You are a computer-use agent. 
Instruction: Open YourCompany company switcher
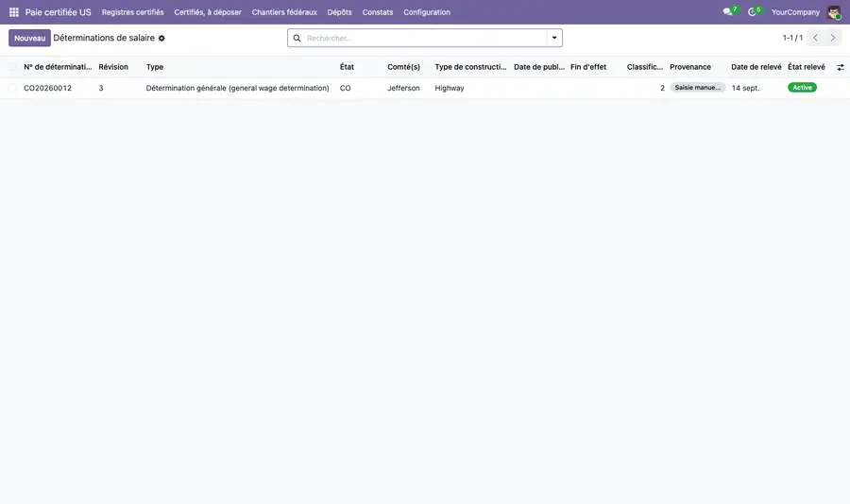pyautogui.click(x=795, y=12)
